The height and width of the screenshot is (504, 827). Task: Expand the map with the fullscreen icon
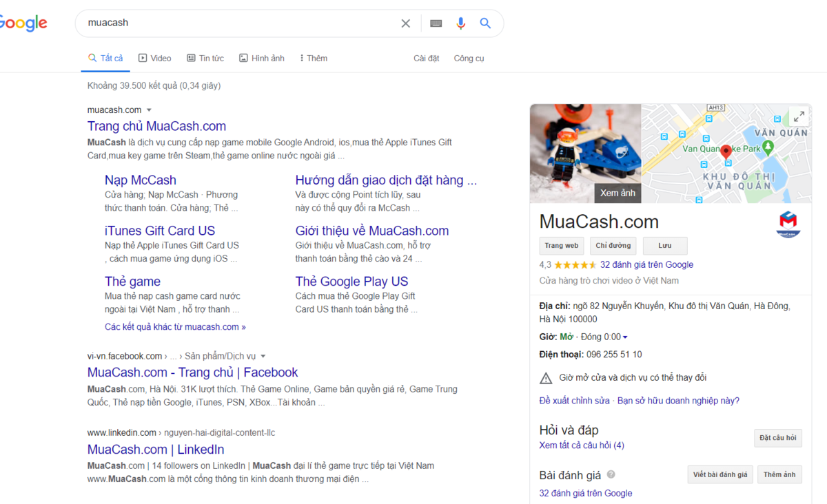tap(799, 116)
